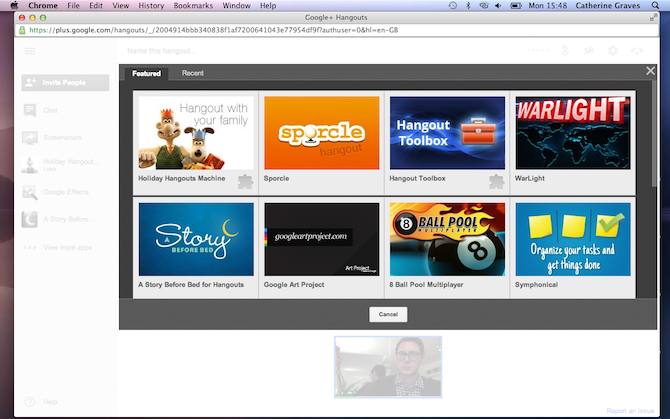Viewport: 670px width, 419px height.
Task: Open the Edit menu
Action: pyautogui.click(x=96, y=6)
